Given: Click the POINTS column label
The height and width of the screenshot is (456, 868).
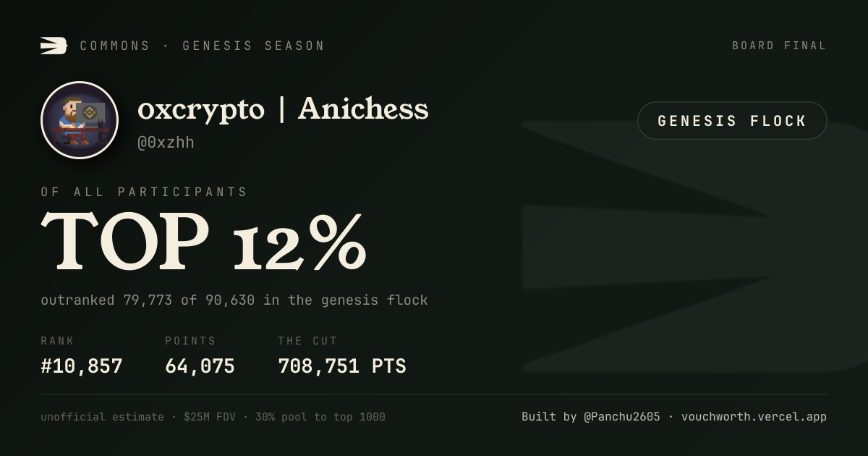Looking at the screenshot, I should pyautogui.click(x=190, y=341).
